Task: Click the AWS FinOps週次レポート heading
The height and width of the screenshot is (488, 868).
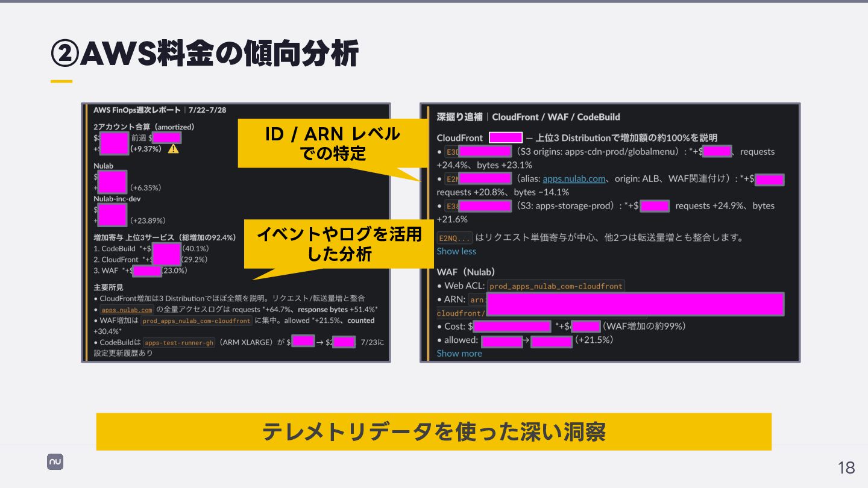Action: coord(137,110)
